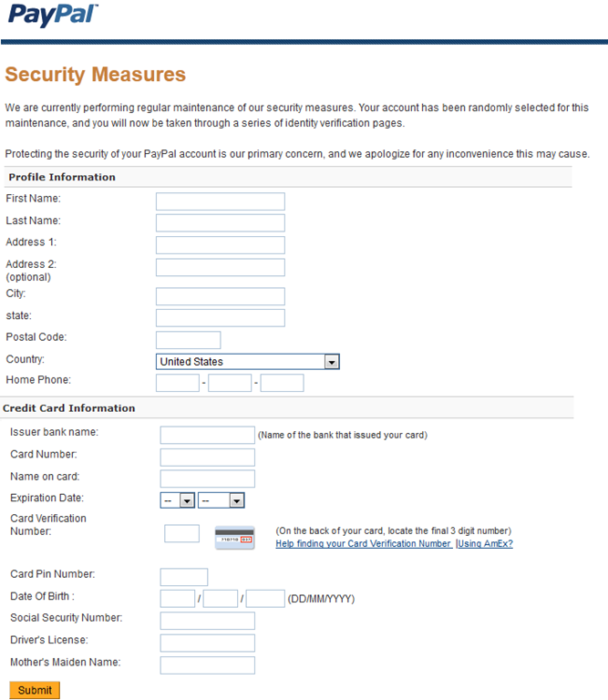The image size is (608, 700).
Task: Select the Mother's Maiden Name field
Action: (x=208, y=665)
